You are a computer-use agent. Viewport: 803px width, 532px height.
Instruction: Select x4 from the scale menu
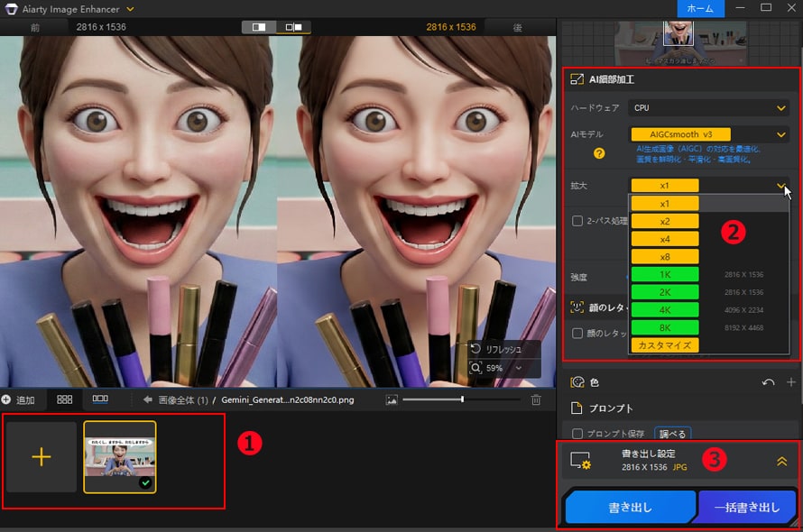[665, 239]
